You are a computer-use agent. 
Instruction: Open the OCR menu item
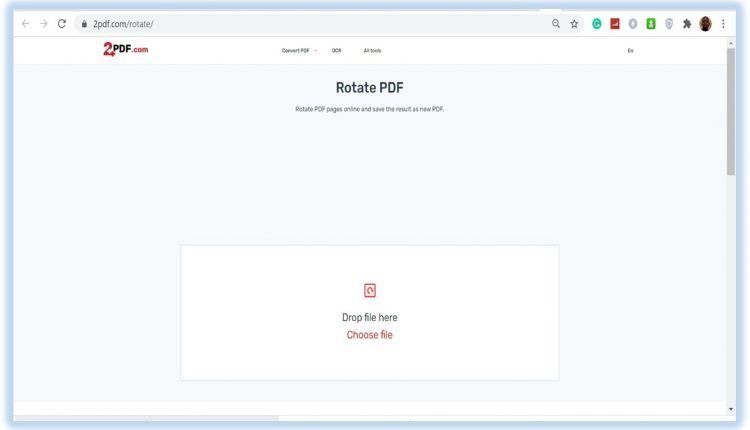(x=336, y=50)
